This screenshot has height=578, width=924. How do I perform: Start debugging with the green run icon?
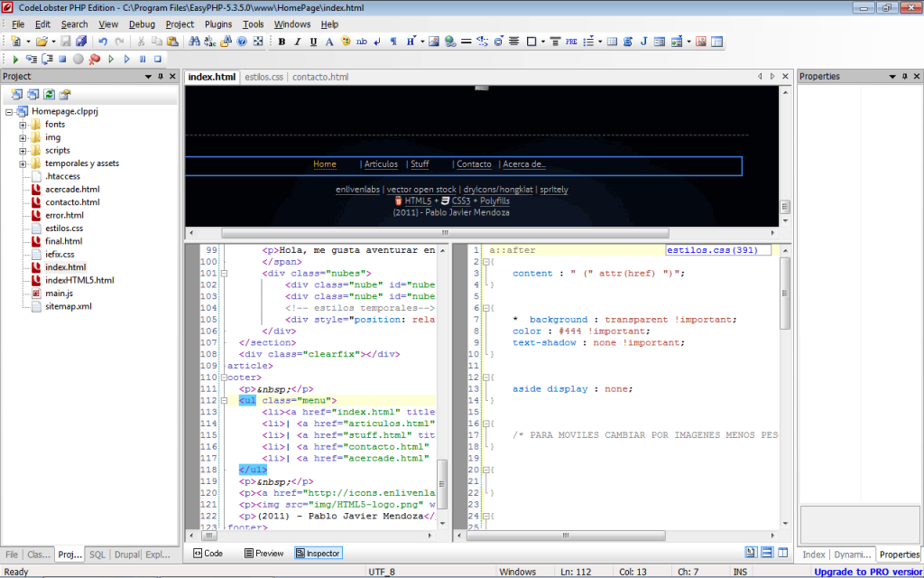click(x=16, y=58)
